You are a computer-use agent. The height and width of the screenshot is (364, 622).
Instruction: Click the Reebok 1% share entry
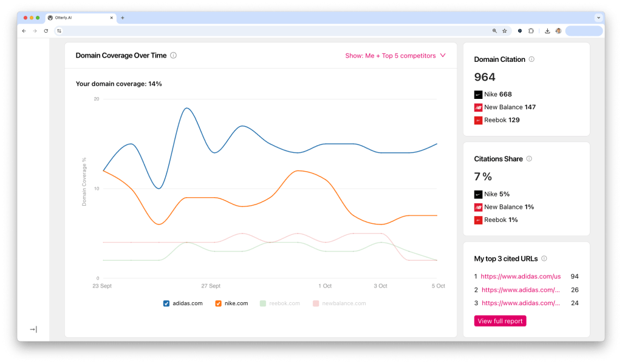point(496,220)
